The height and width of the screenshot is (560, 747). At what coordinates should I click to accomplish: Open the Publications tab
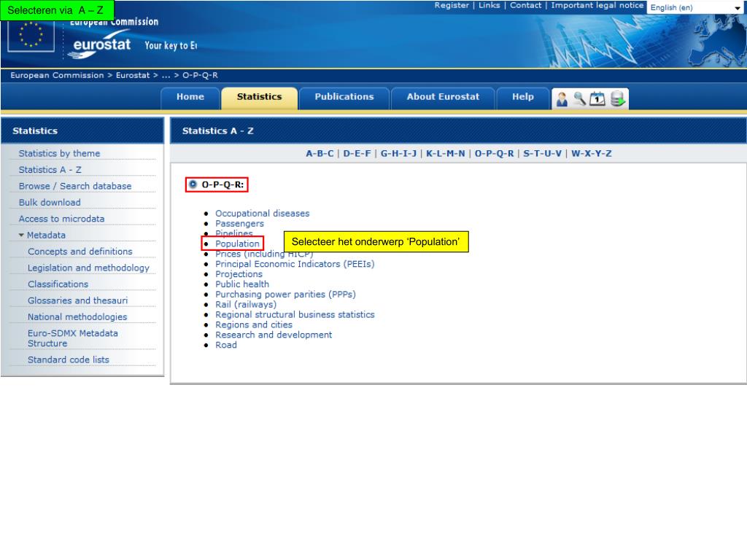(x=344, y=97)
